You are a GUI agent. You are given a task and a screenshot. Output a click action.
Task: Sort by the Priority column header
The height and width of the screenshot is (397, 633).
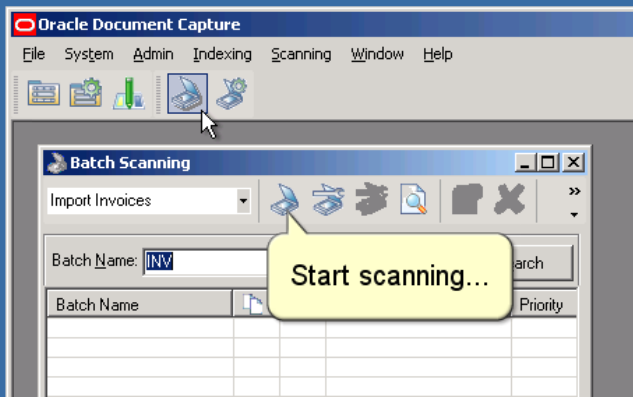(544, 304)
